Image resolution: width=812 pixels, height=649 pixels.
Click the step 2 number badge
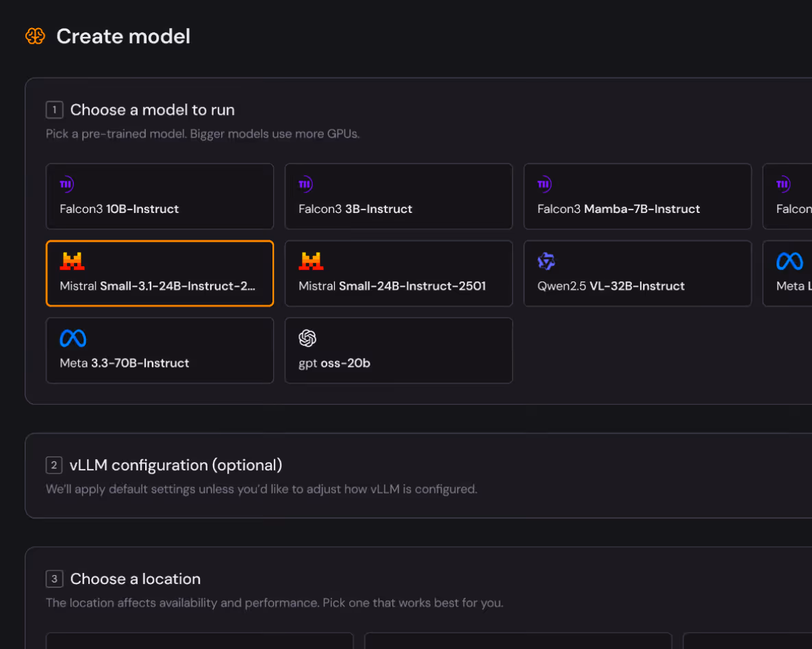click(x=54, y=465)
